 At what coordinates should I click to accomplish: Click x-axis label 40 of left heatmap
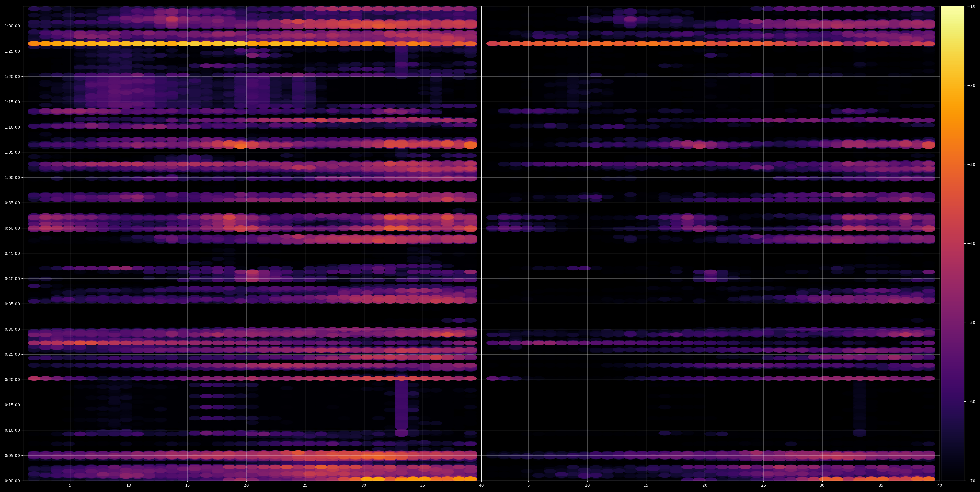click(x=481, y=485)
